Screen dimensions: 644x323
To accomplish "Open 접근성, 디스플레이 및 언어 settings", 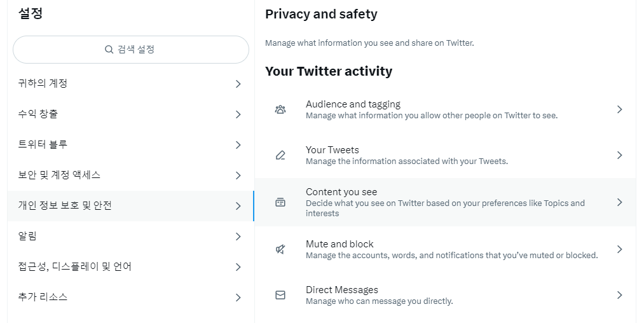I will (x=130, y=266).
